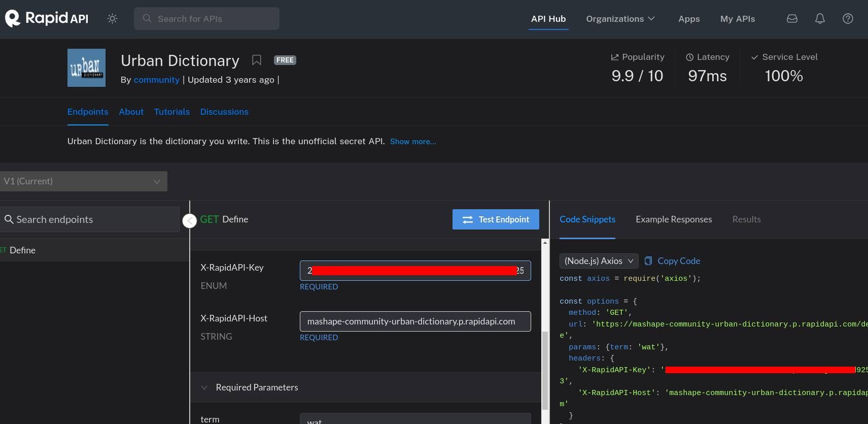The height and width of the screenshot is (424, 868).
Task: Open notifications bell
Action: [x=820, y=19]
